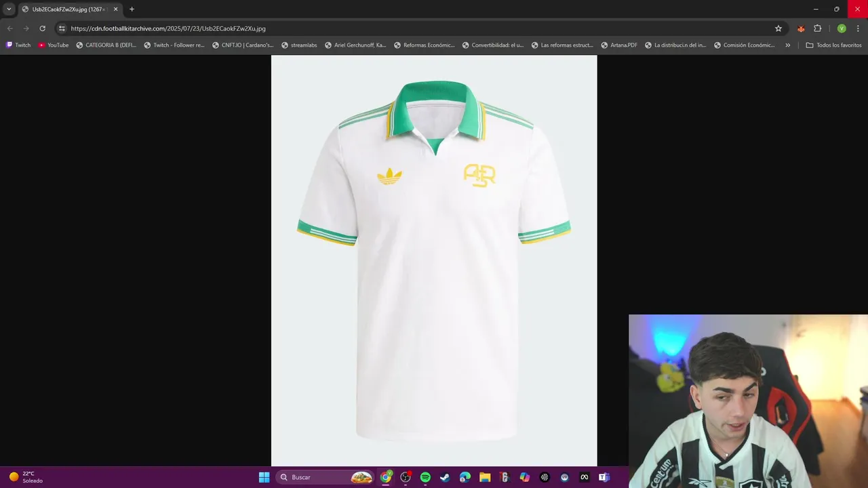Screen dimensions: 868x488
Task: Open the weather widget showing 22°C Soleado
Action: click(x=26, y=477)
